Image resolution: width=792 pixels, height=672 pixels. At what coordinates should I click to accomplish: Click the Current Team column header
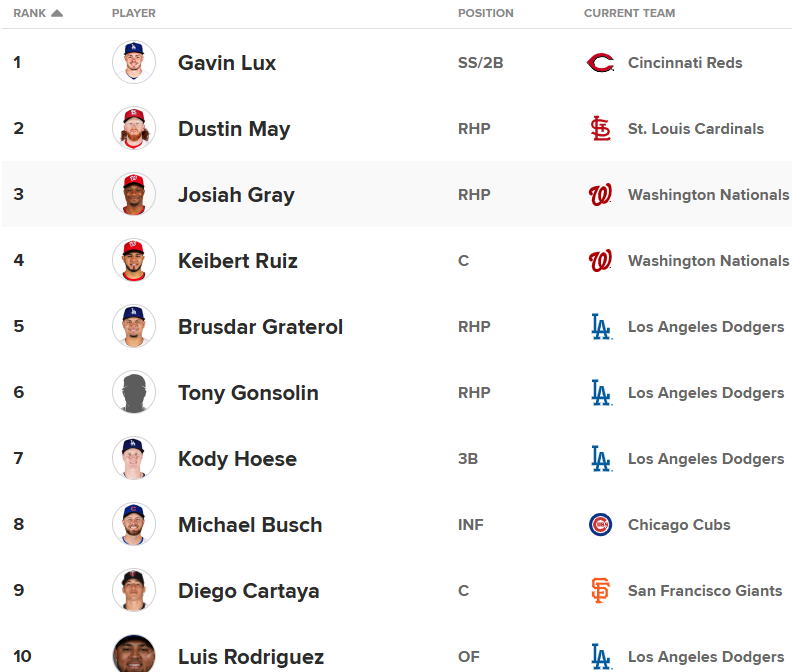[x=629, y=13]
